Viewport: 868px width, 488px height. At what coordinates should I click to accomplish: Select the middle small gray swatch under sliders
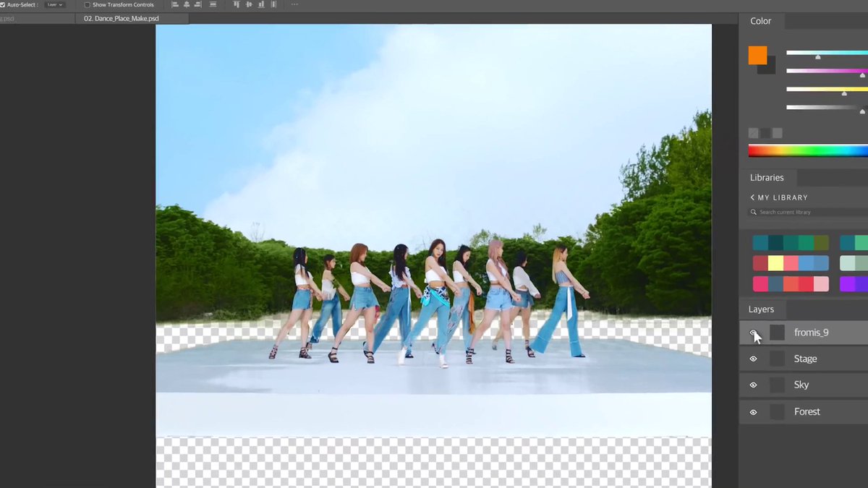[x=766, y=133]
